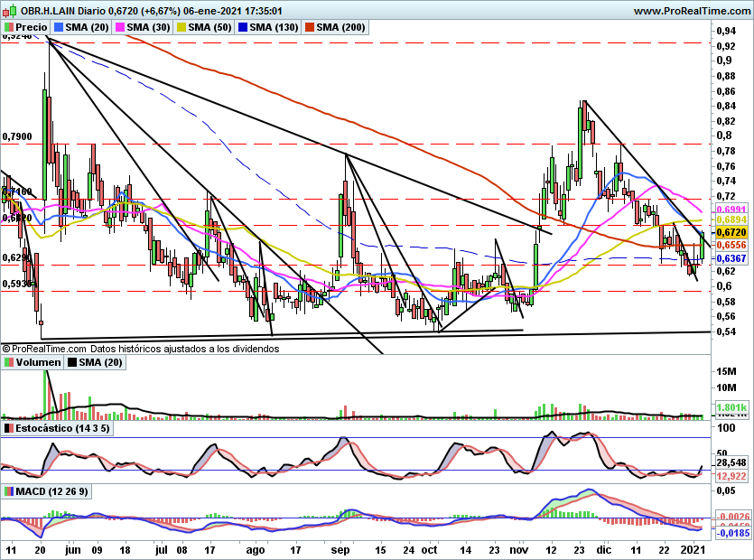Click the MACD indicator icon
754x560 pixels.
(x=9, y=491)
